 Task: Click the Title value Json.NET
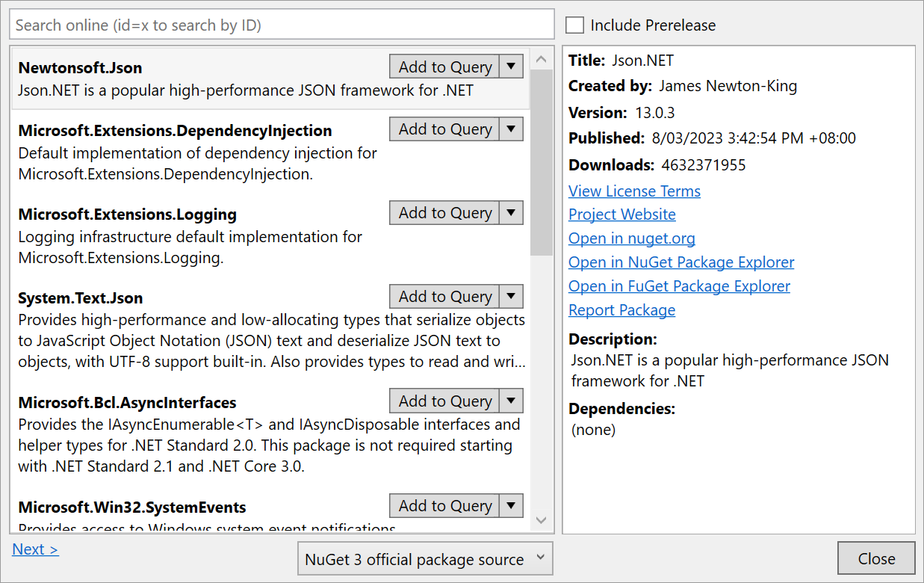[642, 61]
